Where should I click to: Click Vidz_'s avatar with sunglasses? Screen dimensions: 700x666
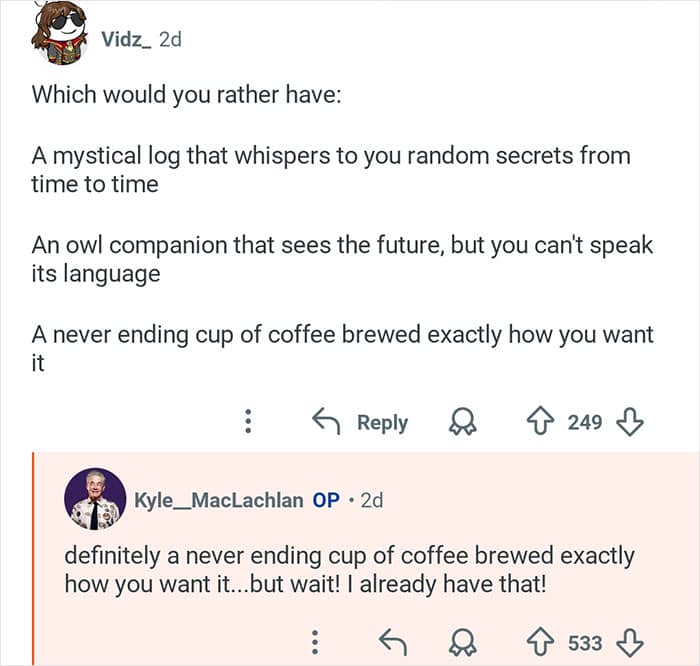click(60, 35)
